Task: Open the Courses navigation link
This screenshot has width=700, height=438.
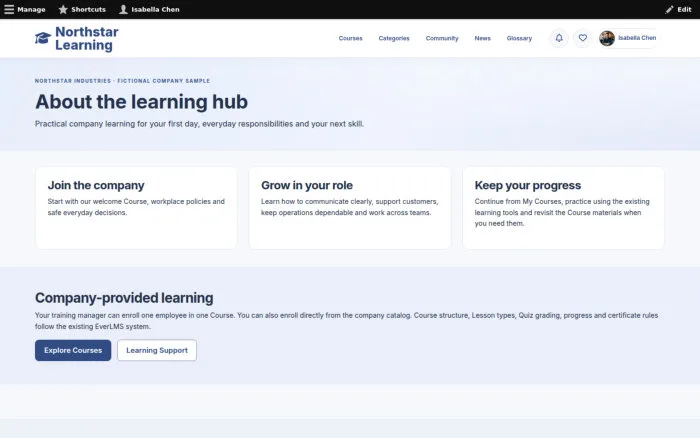Action: point(350,38)
